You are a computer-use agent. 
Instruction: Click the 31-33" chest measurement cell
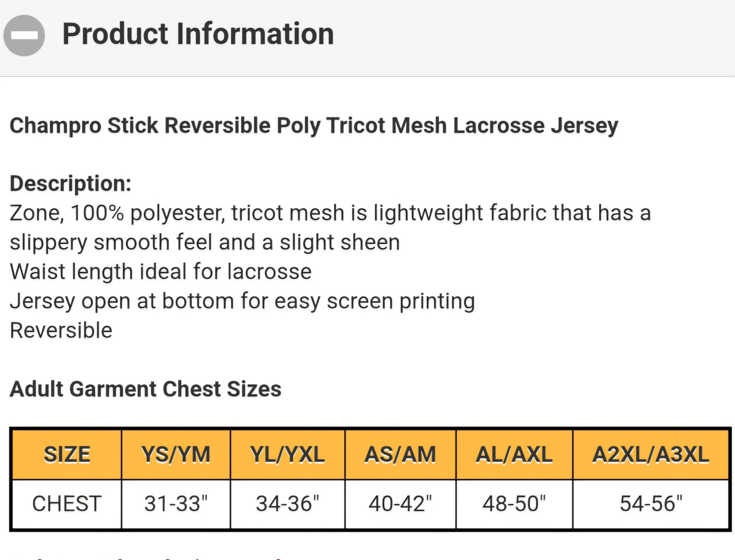(x=176, y=504)
